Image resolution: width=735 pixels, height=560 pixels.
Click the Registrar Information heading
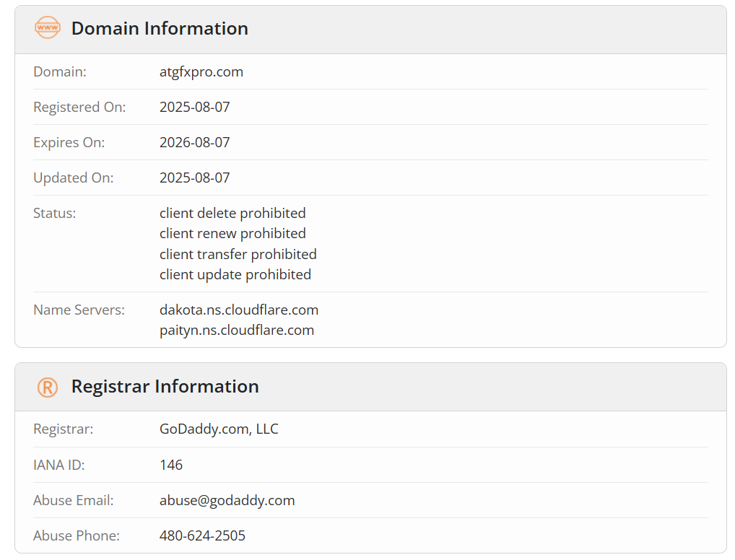(x=165, y=387)
